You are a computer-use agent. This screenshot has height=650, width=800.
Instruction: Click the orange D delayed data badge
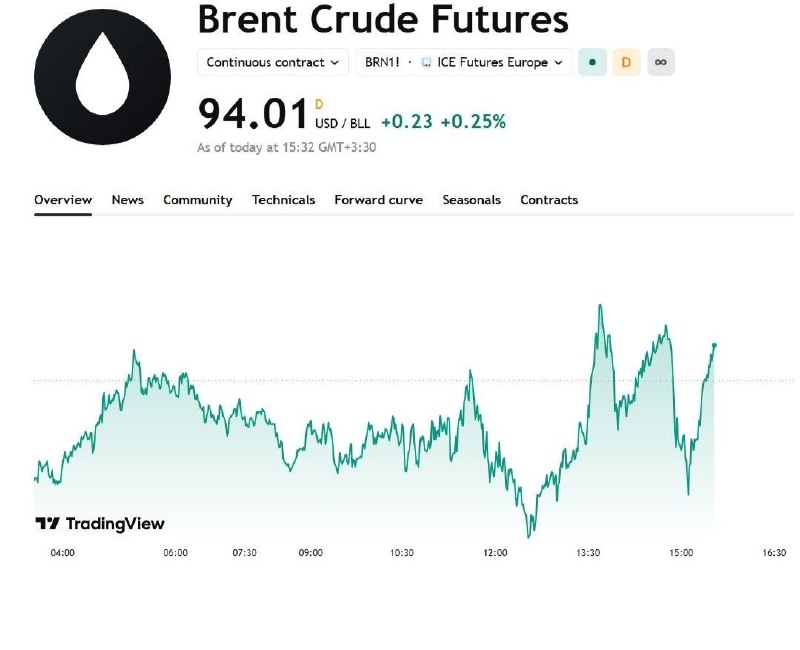pyautogui.click(x=626, y=62)
